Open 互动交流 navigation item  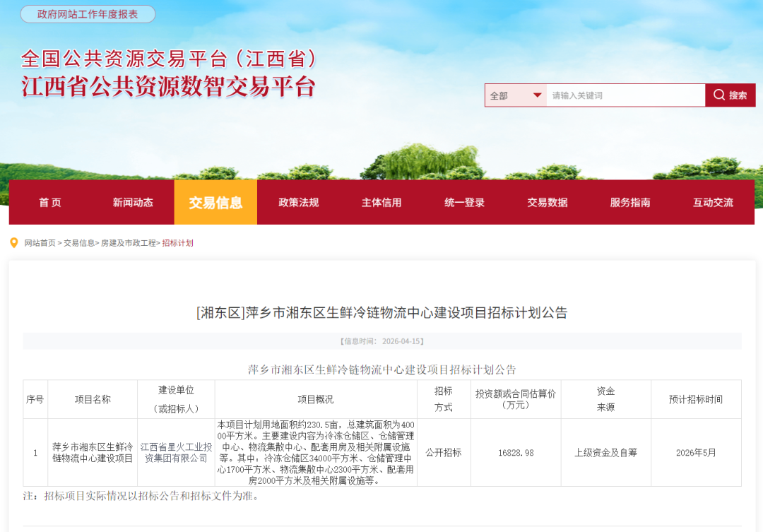click(713, 203)
